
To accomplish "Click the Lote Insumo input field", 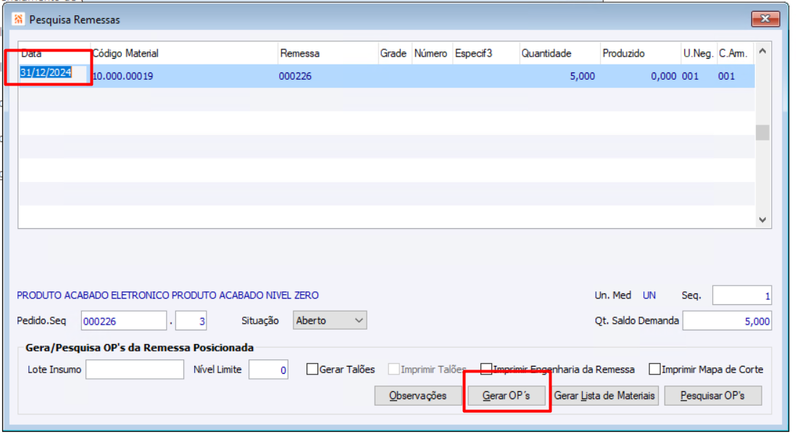I will click(135, 370).
